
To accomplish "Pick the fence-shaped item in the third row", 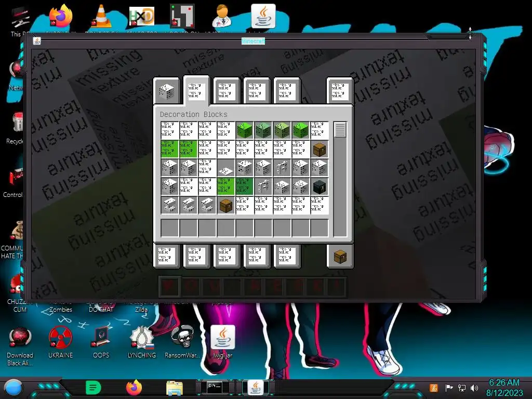I will (x=282, y=168).
